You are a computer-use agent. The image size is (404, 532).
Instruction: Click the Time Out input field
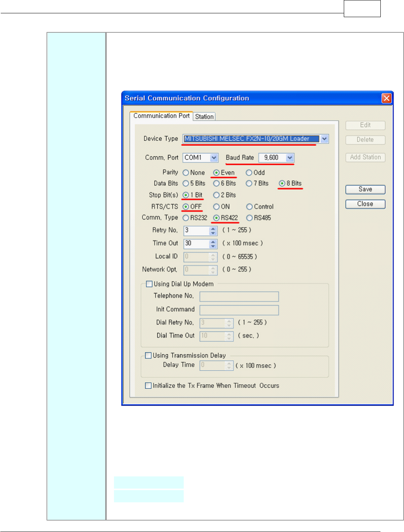tap(197, 244)
